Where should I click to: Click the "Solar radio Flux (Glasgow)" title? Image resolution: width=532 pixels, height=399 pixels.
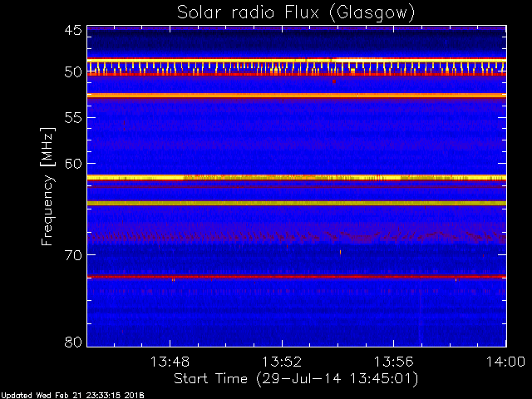coord(296,12)
